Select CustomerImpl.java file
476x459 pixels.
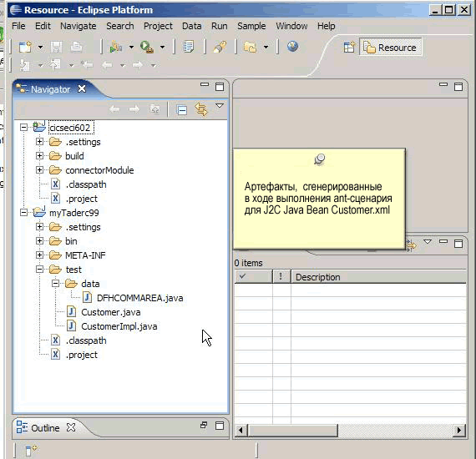click(119, 326)
